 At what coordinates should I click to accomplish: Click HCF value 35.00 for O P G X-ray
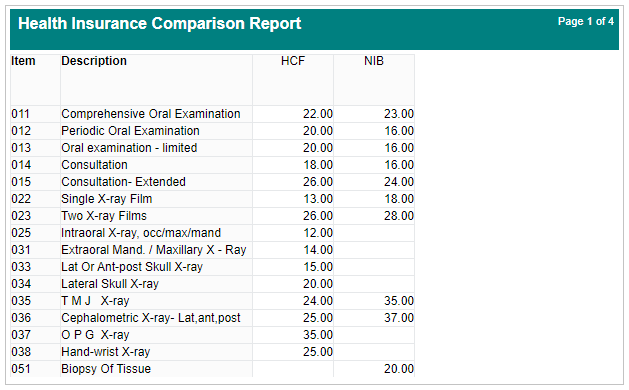[x=318, y=335]
